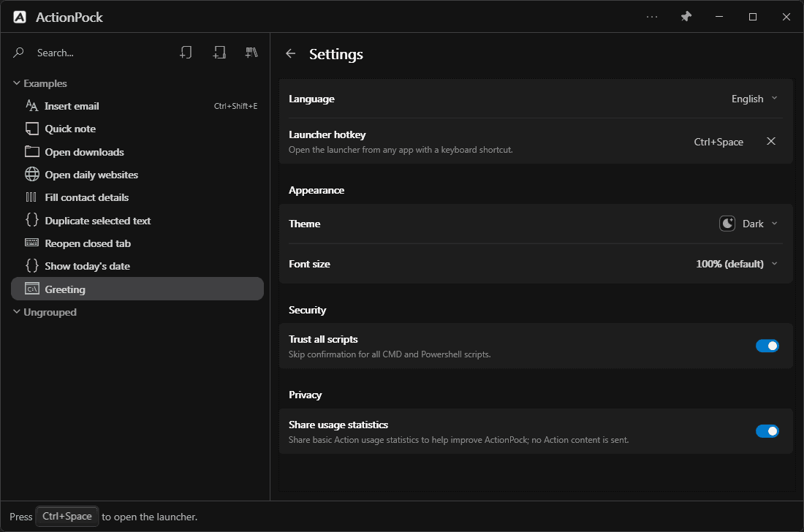Click the Ctrl+Shift+E shortcut label
This screenshot has width=804, height=532.
click(235, 106)
